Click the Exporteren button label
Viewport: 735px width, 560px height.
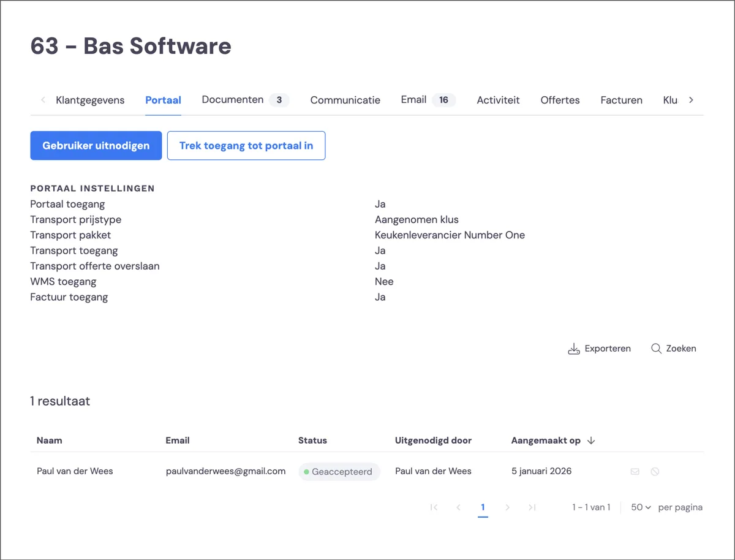(x=608, y=349)
